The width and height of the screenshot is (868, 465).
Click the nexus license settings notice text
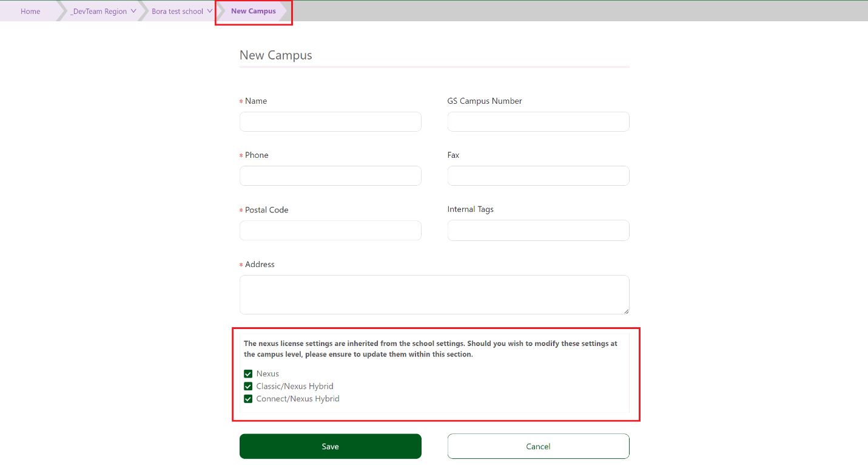click(431, 348)
